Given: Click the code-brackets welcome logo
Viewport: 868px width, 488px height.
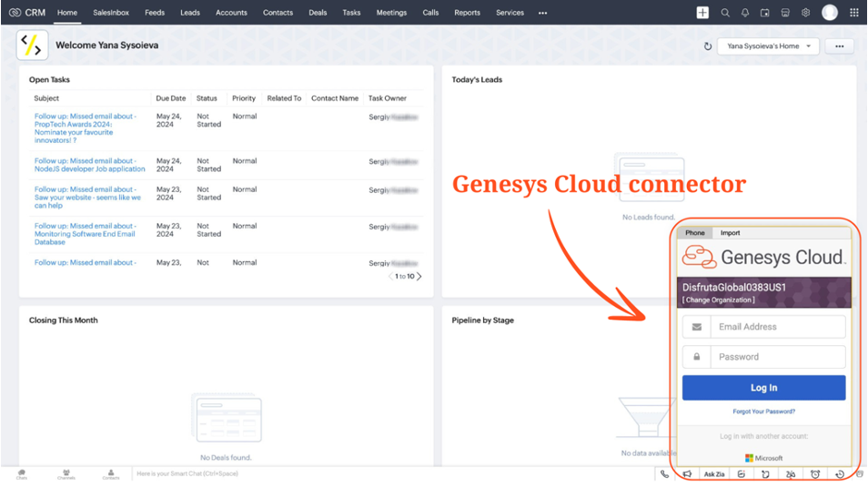Looking at the screenshot, I should click(x=32, y=46).
